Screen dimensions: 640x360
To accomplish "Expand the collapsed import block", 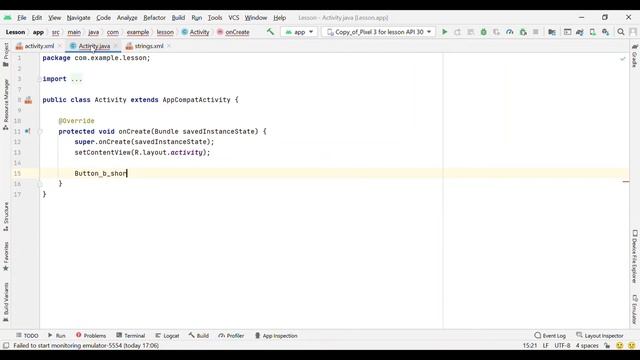I will pyautogui.click(x=39, y=79).
